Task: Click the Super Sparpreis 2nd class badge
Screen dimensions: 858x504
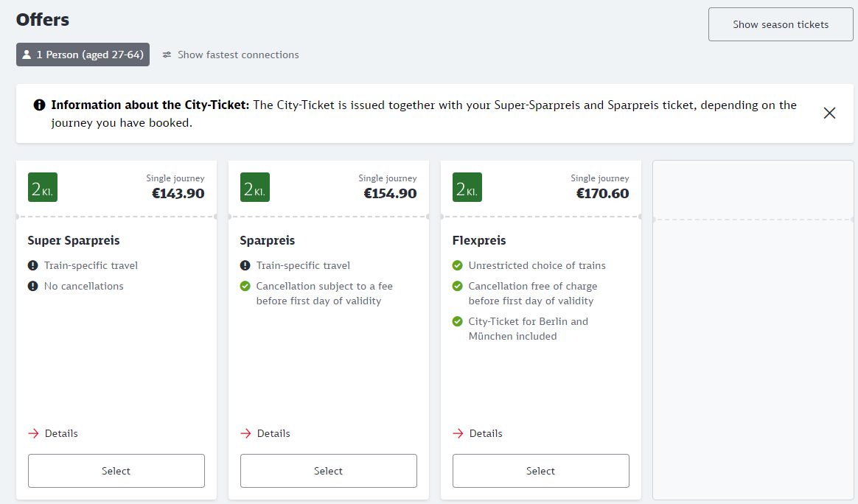Action: (x=43, y=187)
